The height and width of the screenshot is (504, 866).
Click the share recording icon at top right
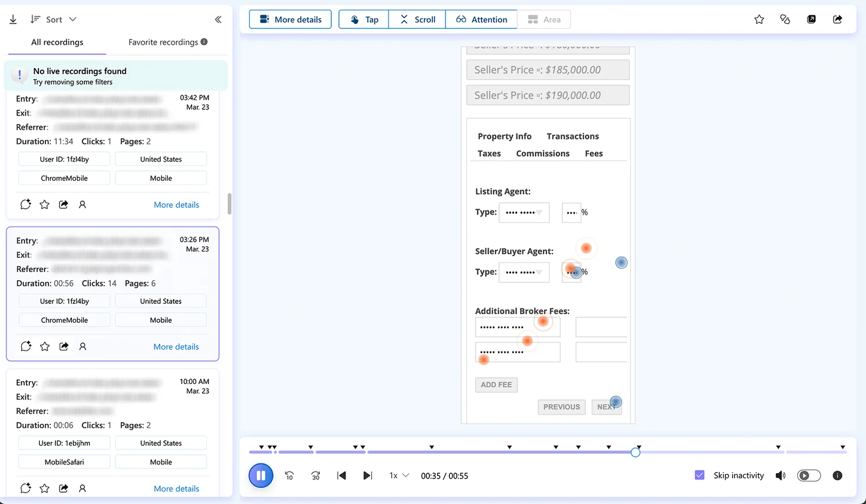point(837,19)
